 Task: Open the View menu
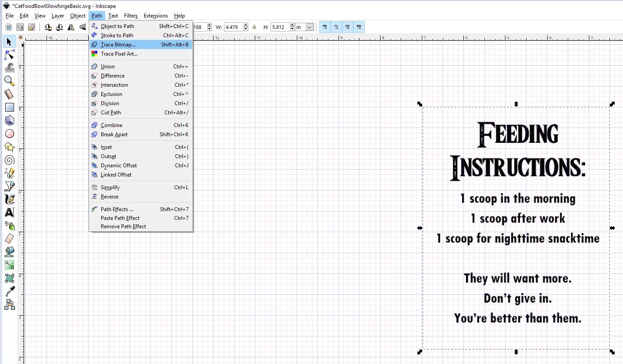[x=40, y=16]
